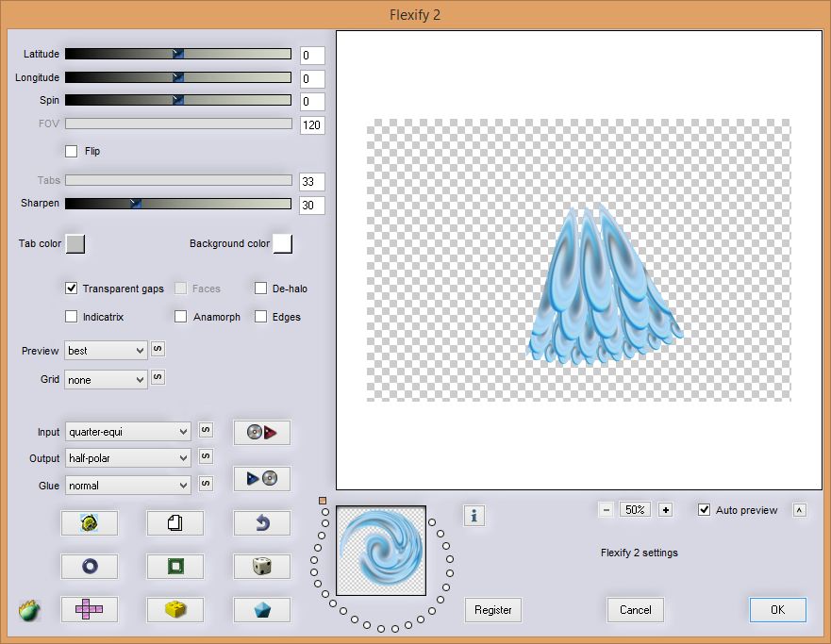
Task: Click the pink cross layout button
Action: (89, 610)
